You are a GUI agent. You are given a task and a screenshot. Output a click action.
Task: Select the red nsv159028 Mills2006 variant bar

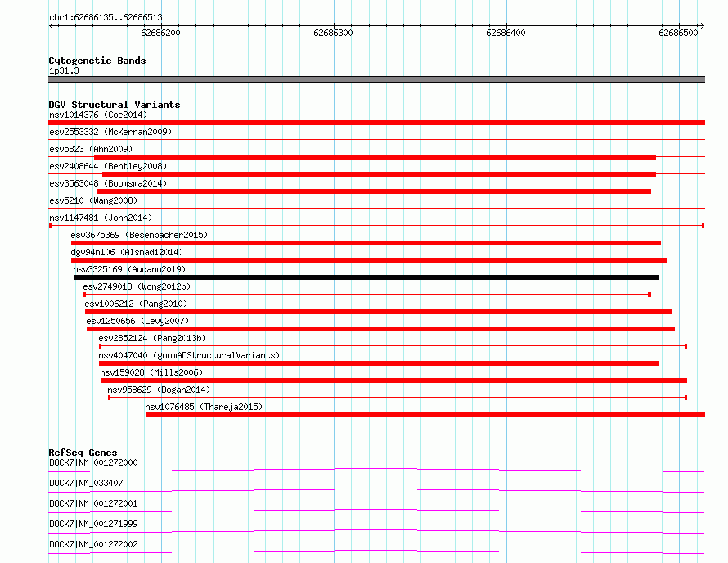click(393, 381)
